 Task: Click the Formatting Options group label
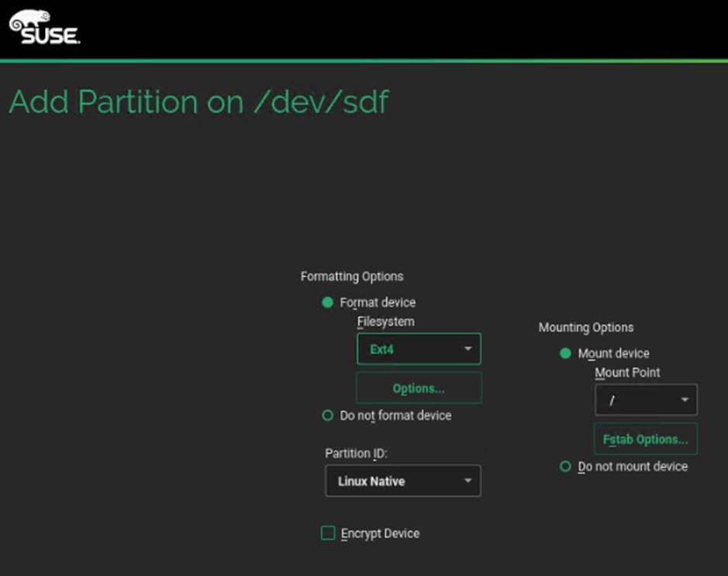(352, 277)
